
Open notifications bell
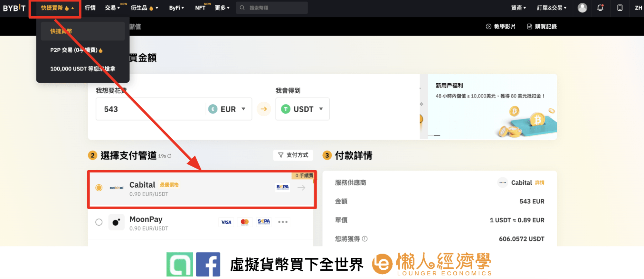click(600, 8)
